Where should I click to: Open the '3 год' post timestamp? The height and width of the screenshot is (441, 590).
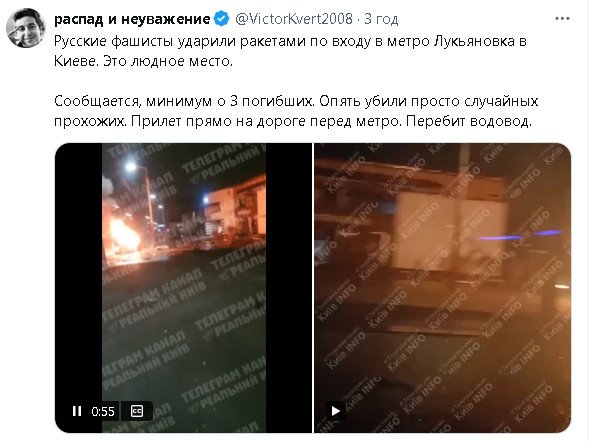(381, 19)
